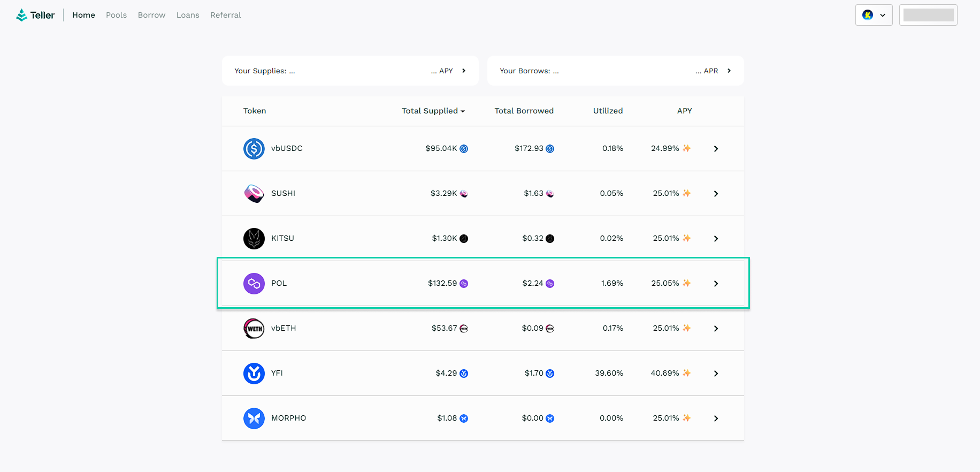Click the 1.69% utilized value
The image size is (980, 472).
click(612, 283)
